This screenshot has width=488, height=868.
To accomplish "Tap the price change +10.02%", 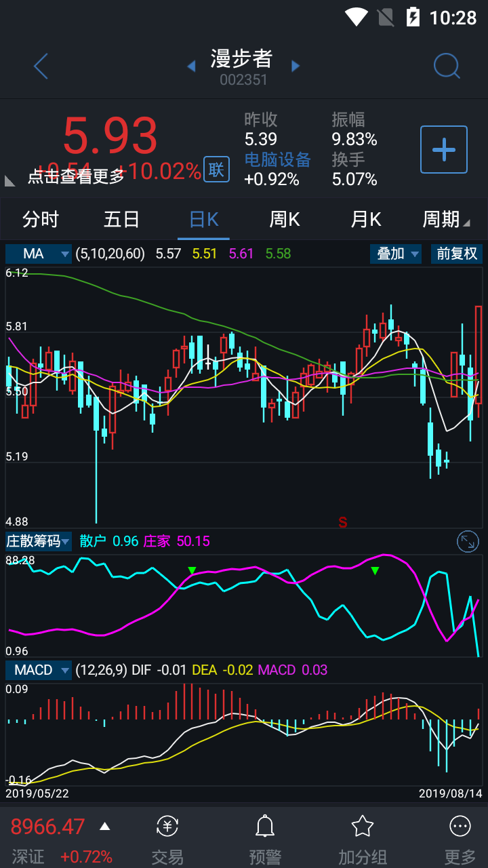I will 160,171.
